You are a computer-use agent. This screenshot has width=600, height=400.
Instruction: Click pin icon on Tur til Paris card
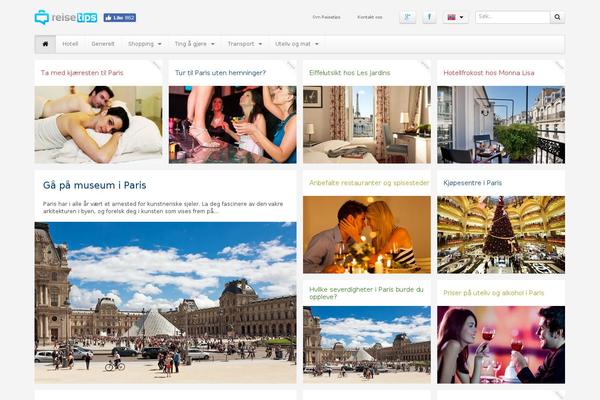pyautogui.click(x=291, y=65)
